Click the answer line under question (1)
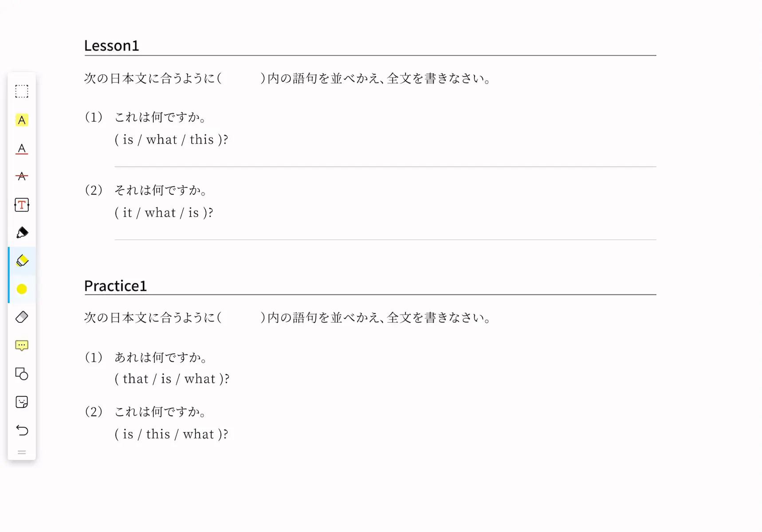Viewport: 762px width, 532px height. pyautogui.click(x=385, y=167)
